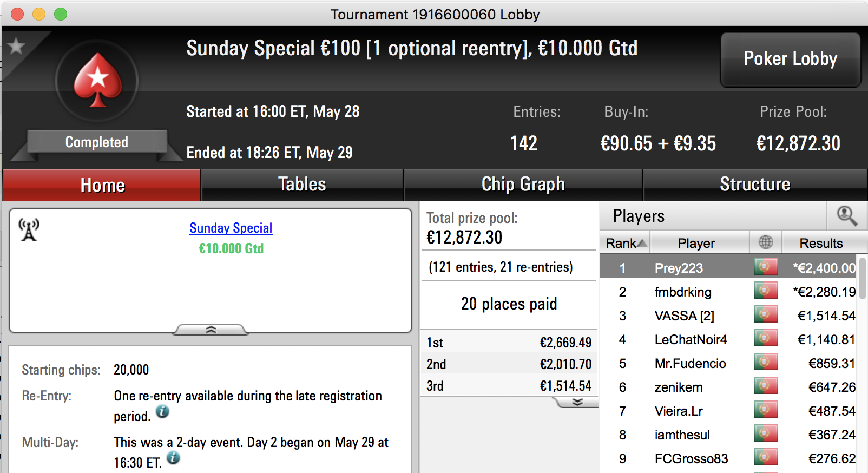Click the broadcast antenna icon

click(29, 229)
